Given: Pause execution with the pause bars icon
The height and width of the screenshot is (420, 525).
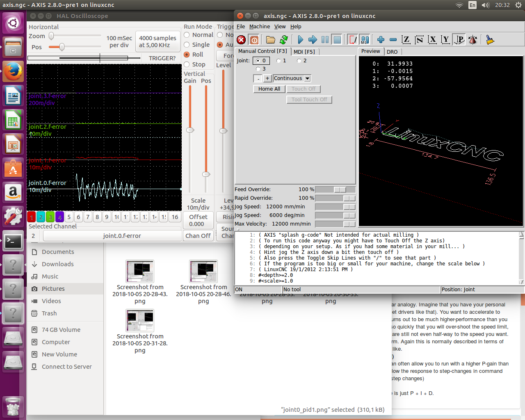Looking at the screenshot, I should click(x=325, y=40).
